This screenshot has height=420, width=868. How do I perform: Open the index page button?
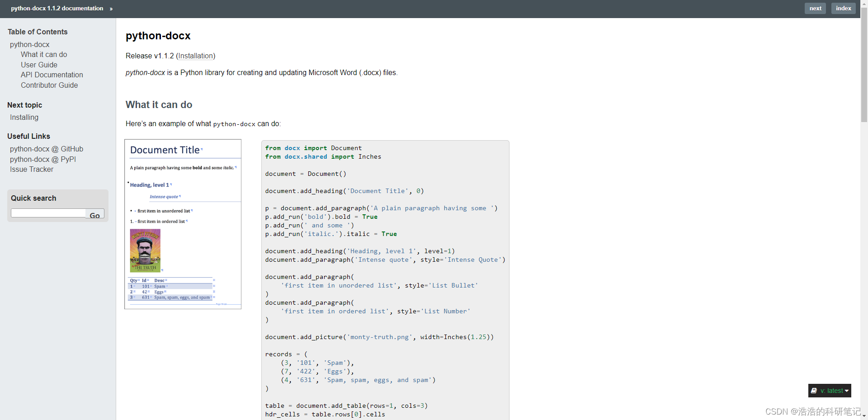[x=843, y=8]
